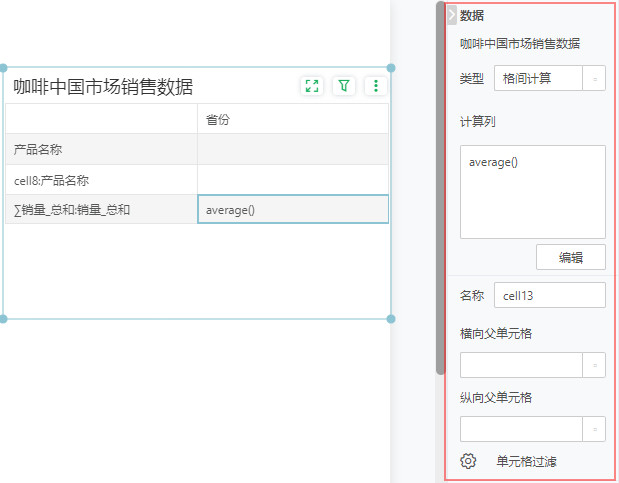The height and width of the screenshot is (483, 619).
Task: Select the 省份 header cell
Action: 293,119
